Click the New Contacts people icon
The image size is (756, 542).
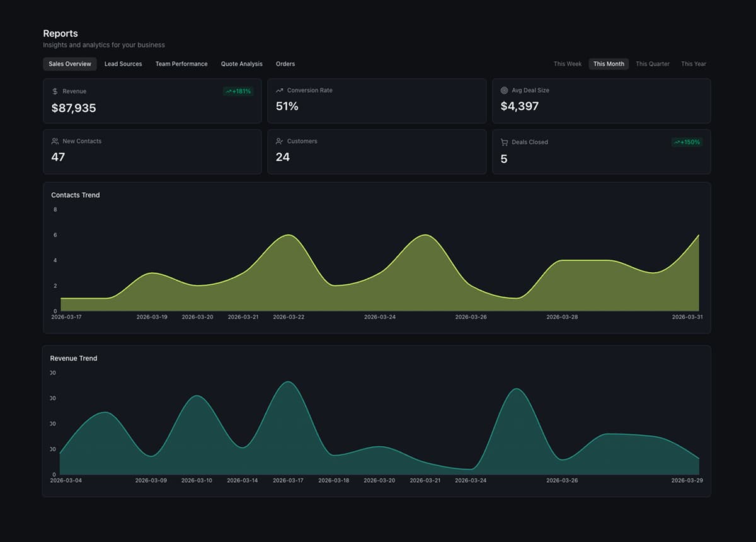coord(55,141)
